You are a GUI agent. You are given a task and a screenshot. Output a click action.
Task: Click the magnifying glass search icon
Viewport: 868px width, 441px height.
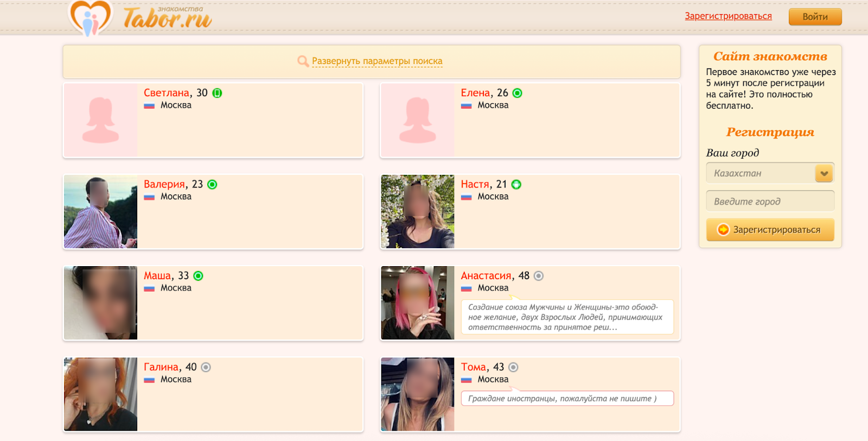click(x=303, y=61)
